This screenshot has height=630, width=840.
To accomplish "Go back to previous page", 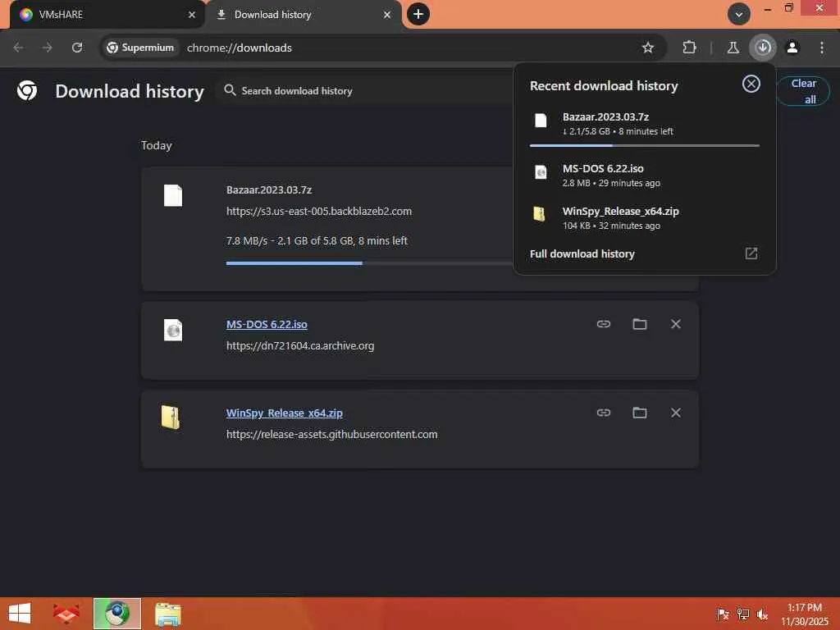I will pyautogui.click(x=18, y=48).
